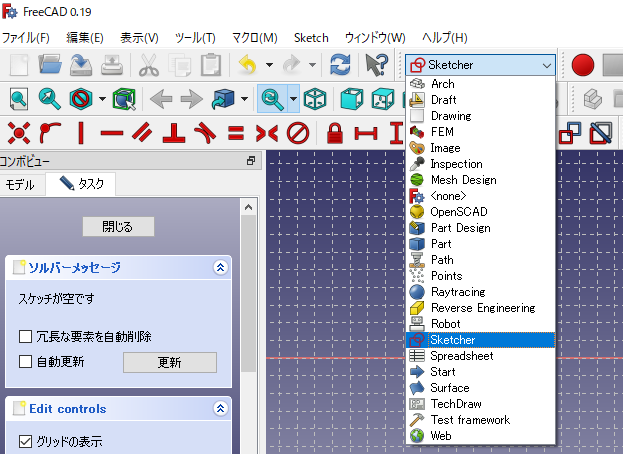623x454 pixels.
Task: Open the Redo history dropdown arrow
Action: tap(313, 65)
